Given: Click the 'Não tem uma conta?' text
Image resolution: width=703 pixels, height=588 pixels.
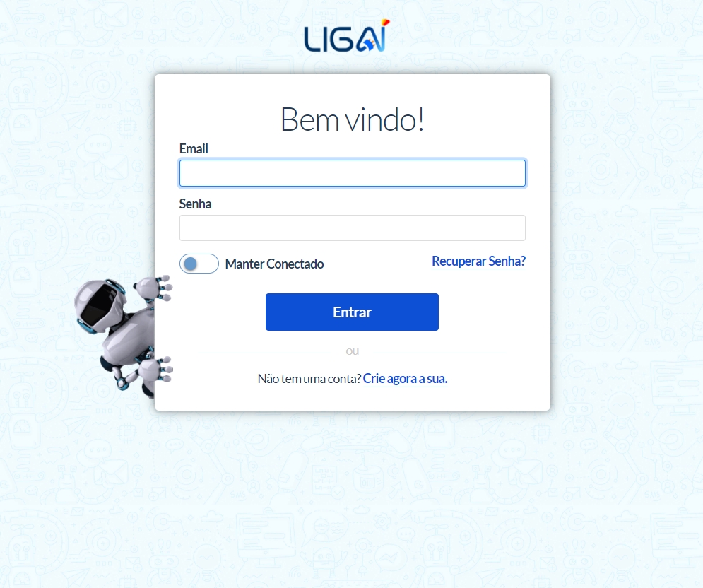Looking at the screenshot, I should click(309, 379).
